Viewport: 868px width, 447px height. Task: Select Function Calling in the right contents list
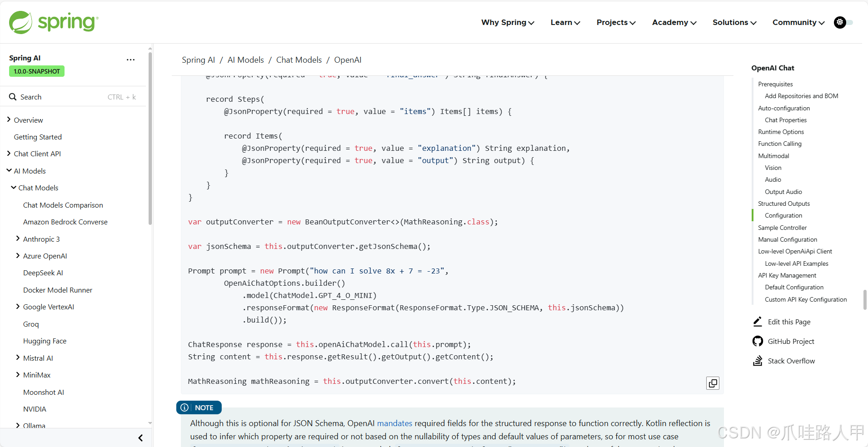(779, 144)
